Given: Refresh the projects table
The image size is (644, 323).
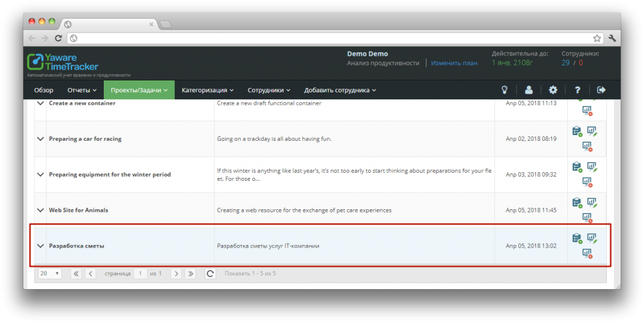Looking at the screenshot, I should point(210,273).
